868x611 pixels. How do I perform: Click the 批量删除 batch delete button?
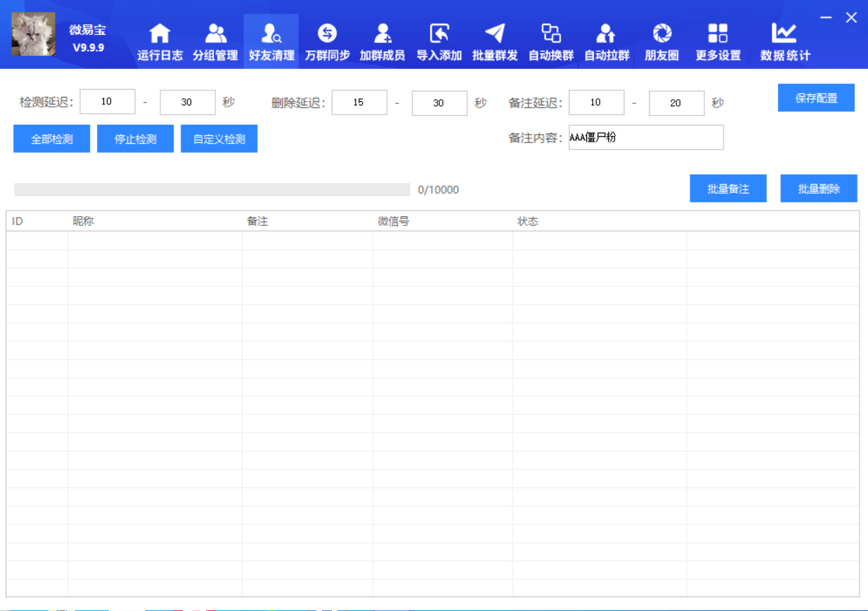(x=818, y=188)
